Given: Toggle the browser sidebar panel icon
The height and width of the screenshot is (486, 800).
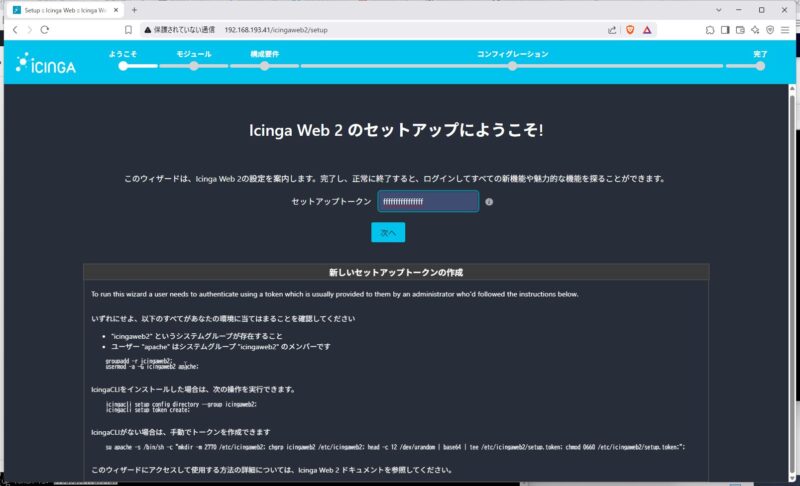Looking at the screenshot, I should tap(725, 30).
